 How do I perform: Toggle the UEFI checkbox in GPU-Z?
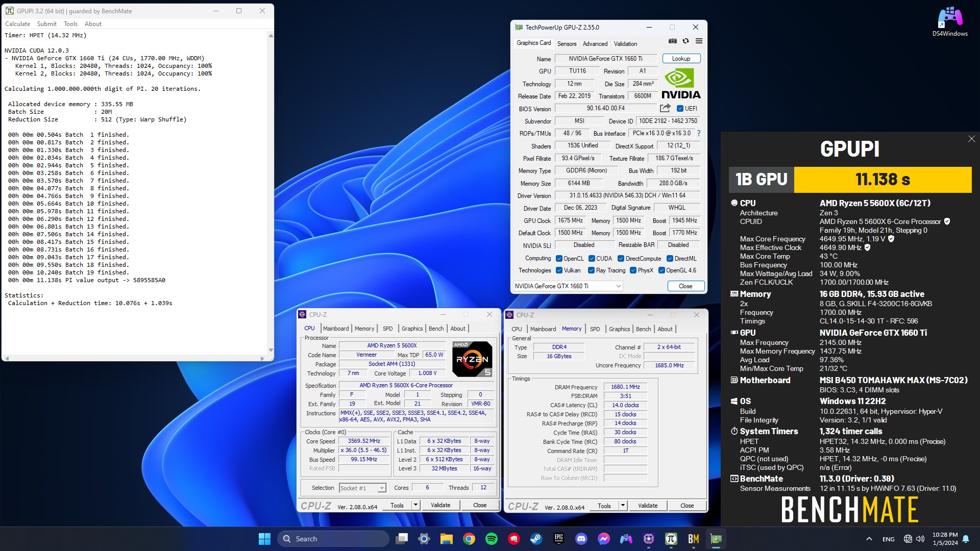tap(680, 108)
